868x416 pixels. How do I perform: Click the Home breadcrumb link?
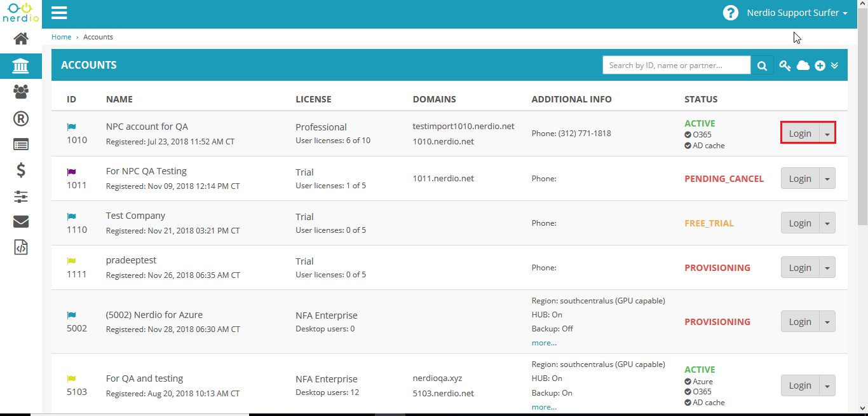tap(61, 37)
